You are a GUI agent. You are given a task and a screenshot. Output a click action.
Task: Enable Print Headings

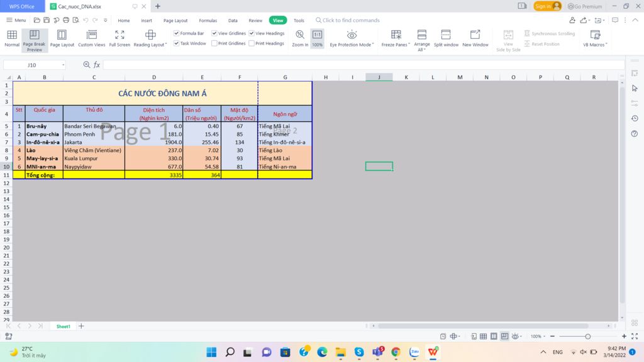pyautogui.click(x=252, y=43)
